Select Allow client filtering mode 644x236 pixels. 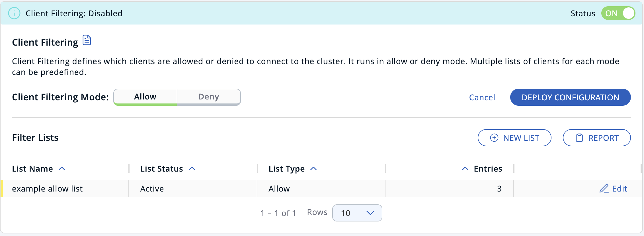[145, 97]
